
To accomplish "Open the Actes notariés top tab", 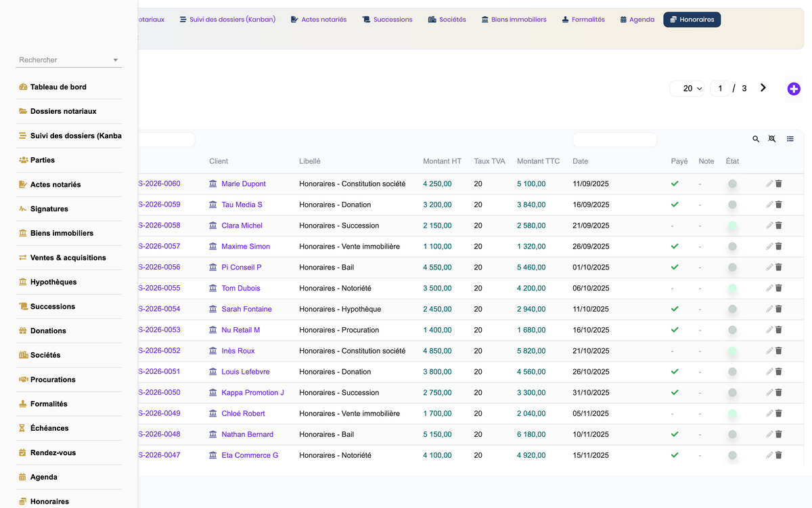I will (318, 20).
